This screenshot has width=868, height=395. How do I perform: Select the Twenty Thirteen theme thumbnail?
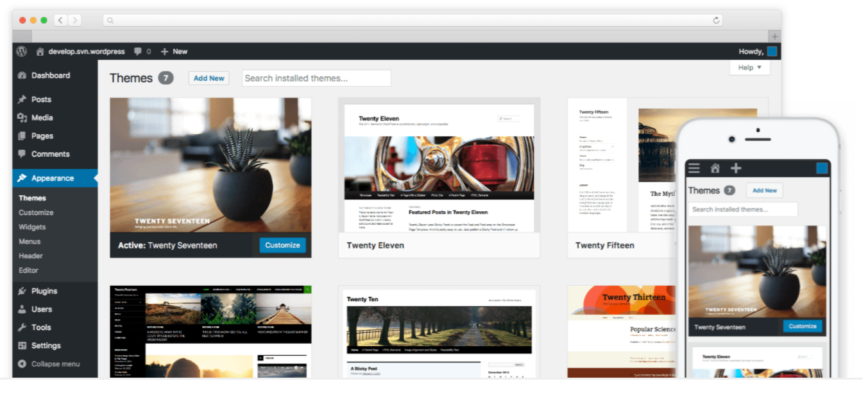coord(621,331)
